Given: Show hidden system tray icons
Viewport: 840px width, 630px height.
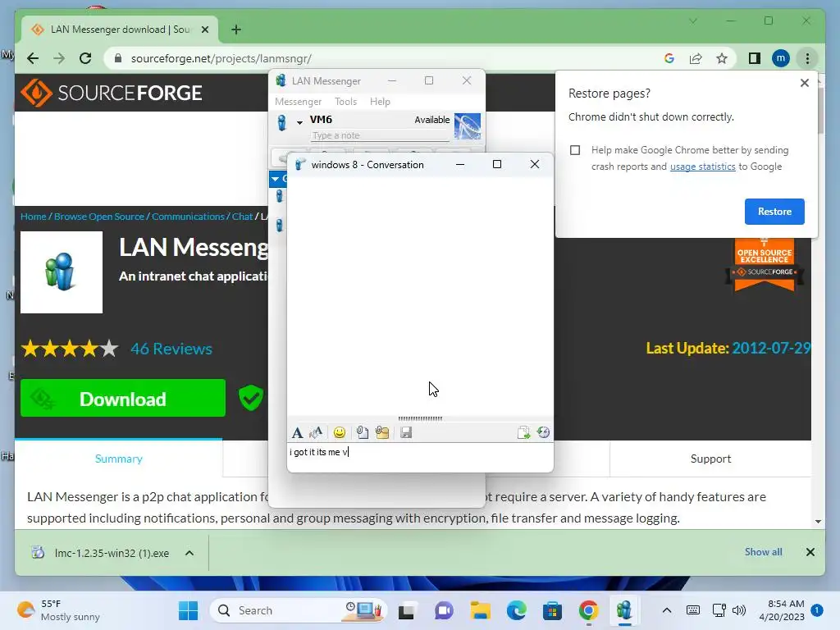Looking at the screenshot, I should [x=666, y=610].
